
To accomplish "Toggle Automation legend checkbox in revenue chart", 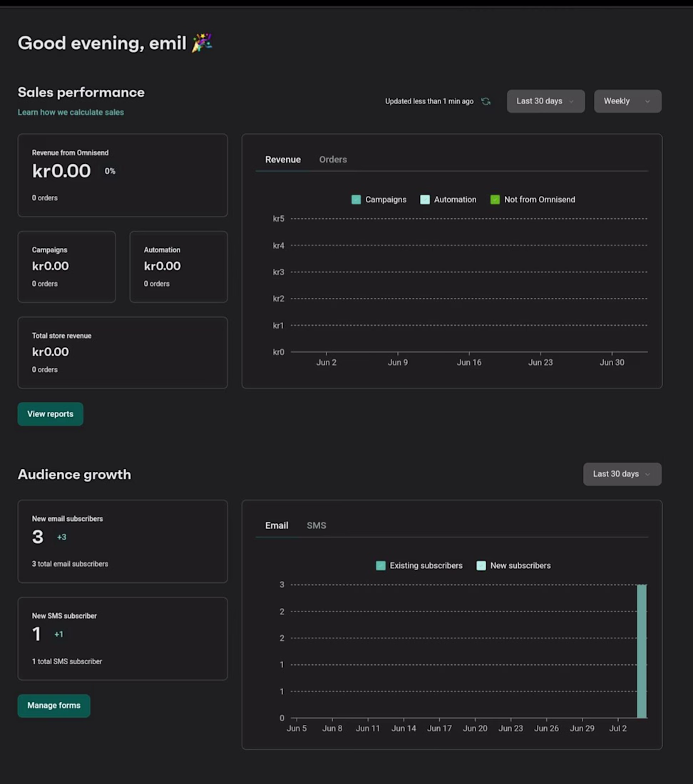I will click(x=425, y=200).
